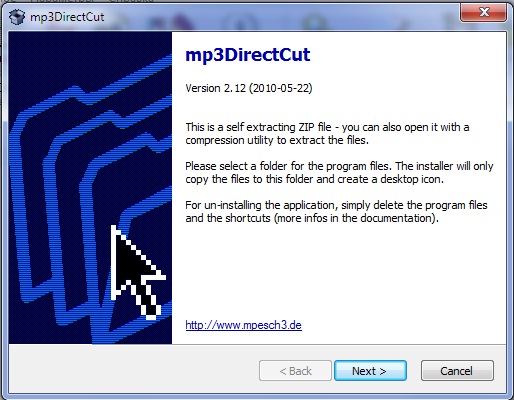Click the Version 2.12 text line
Screen dimensions: 514x400
click(x=249, y=88)
